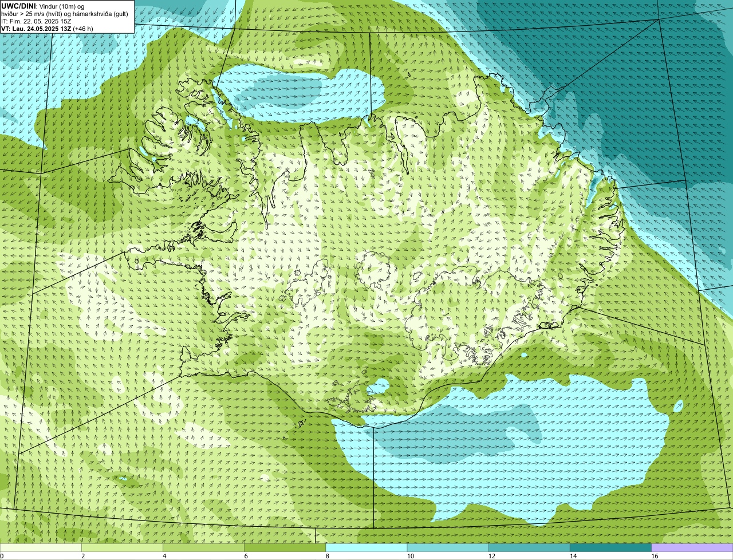Click the "0" label on the color scale
The width and height of the screenshot is (733, 560).
point(2,556)
